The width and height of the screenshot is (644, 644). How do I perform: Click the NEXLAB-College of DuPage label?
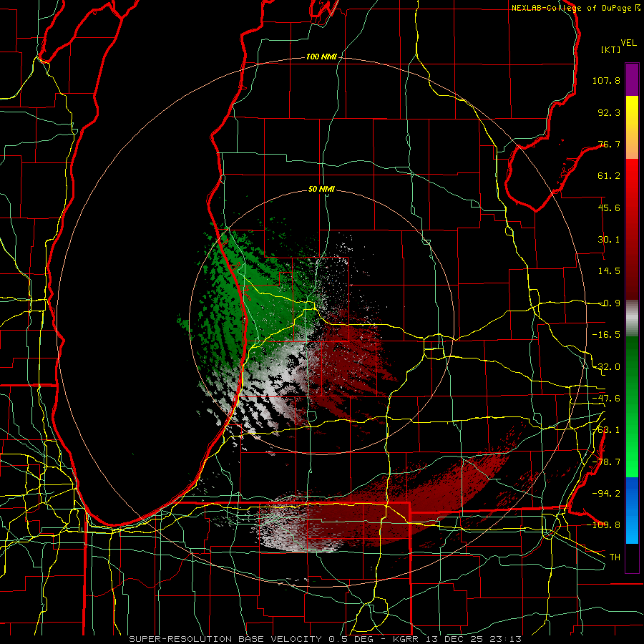575,8
